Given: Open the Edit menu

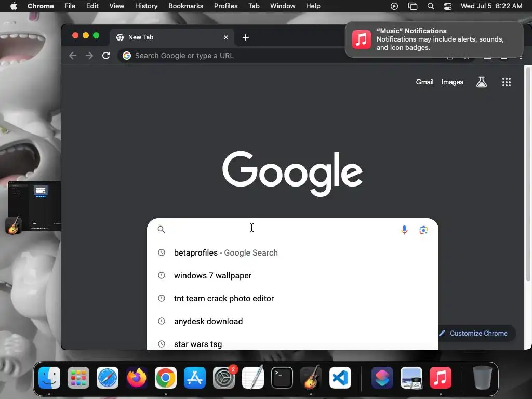Looking at the screenshot, I should tap(92, 6).
